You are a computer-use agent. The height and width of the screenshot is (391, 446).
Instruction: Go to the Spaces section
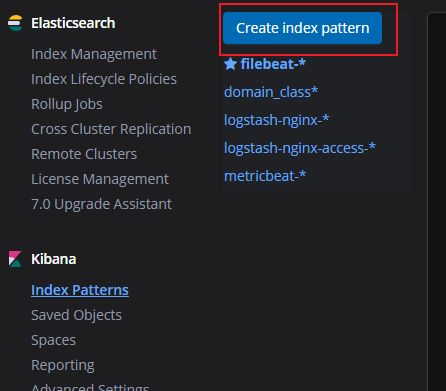53,340
